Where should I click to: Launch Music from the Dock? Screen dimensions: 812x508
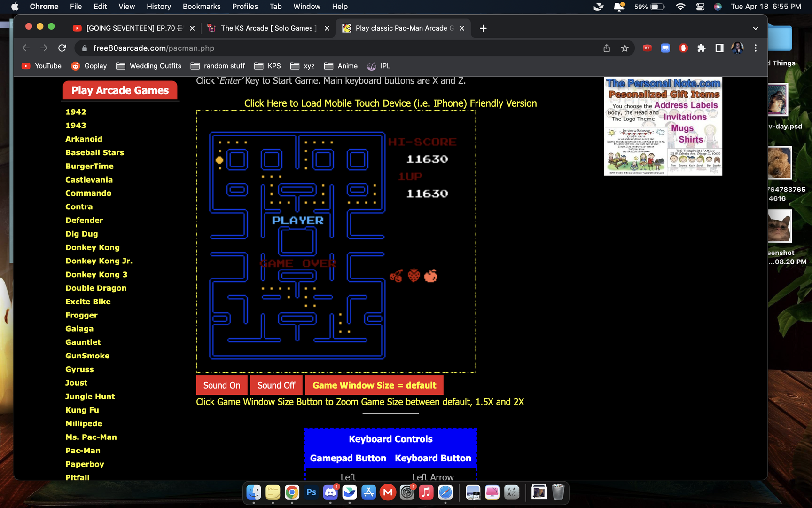(426, 492)
